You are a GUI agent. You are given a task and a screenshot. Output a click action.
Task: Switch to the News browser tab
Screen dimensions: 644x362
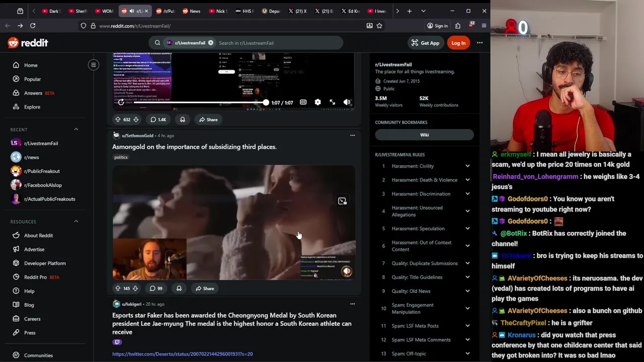pos(191,11)
